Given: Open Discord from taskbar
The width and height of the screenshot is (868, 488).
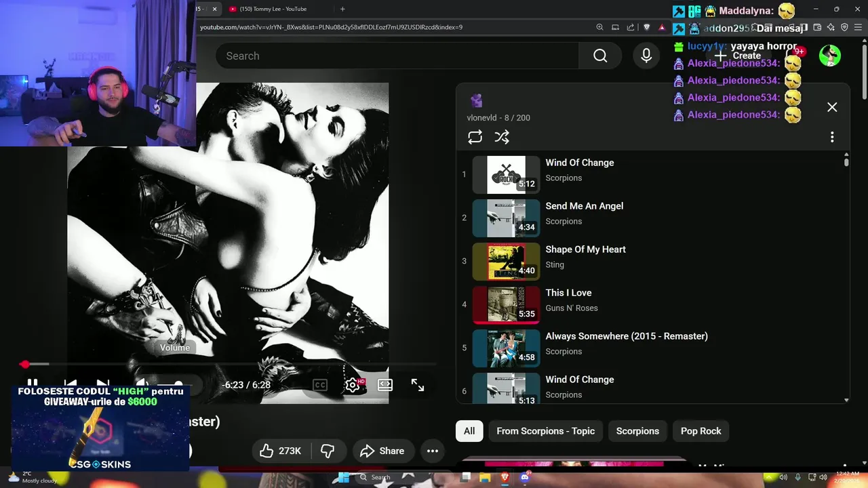Looking at the screenshot, I should [524, 477].
